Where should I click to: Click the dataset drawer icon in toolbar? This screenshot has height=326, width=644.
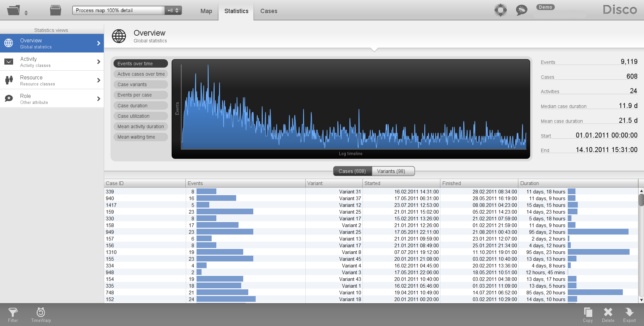55,10
